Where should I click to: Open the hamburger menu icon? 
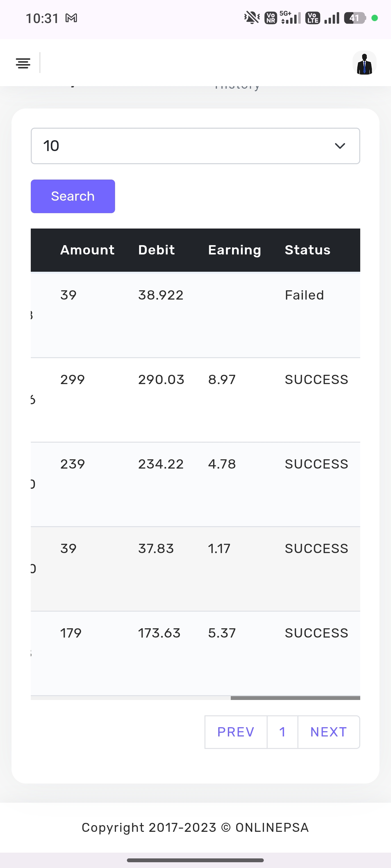pos(23,63)
